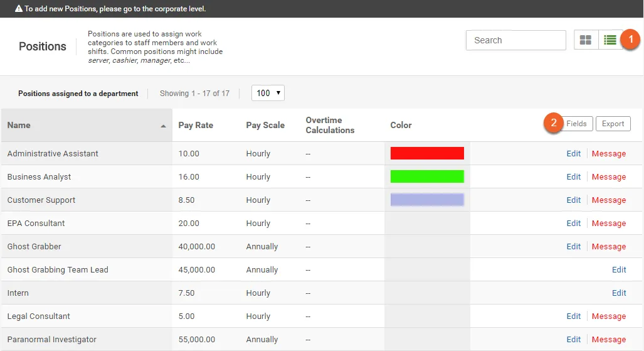Click the 55,000.00 pay rate value
The image size is (644, 351).
197,340
